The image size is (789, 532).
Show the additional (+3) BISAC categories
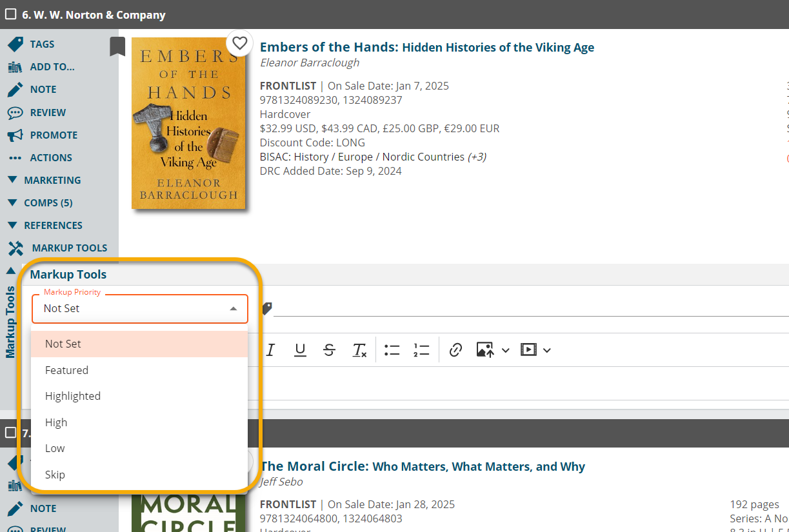coord(477,157)
